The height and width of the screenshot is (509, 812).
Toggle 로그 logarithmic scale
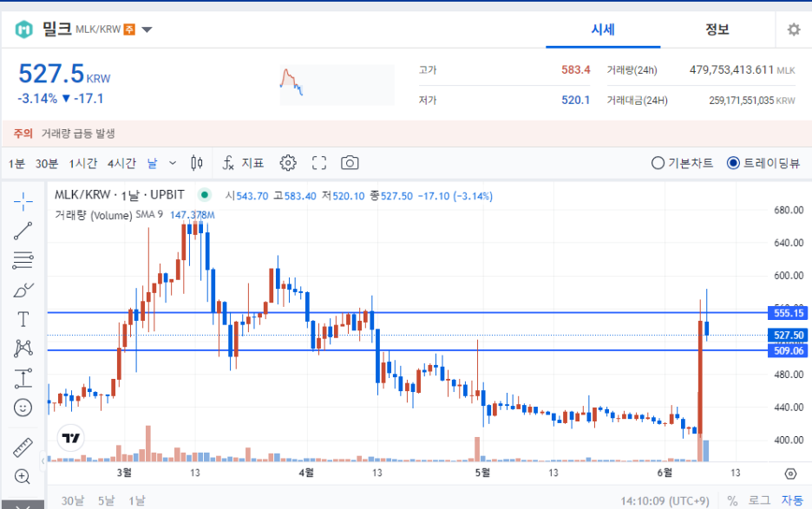pyautogui.click(x=759, y=500)
